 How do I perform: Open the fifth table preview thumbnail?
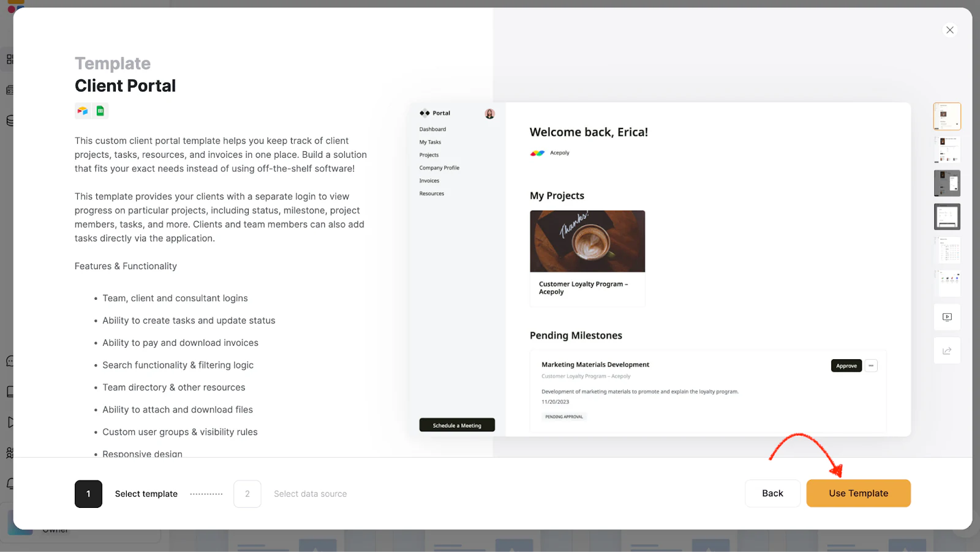[947, 250]
